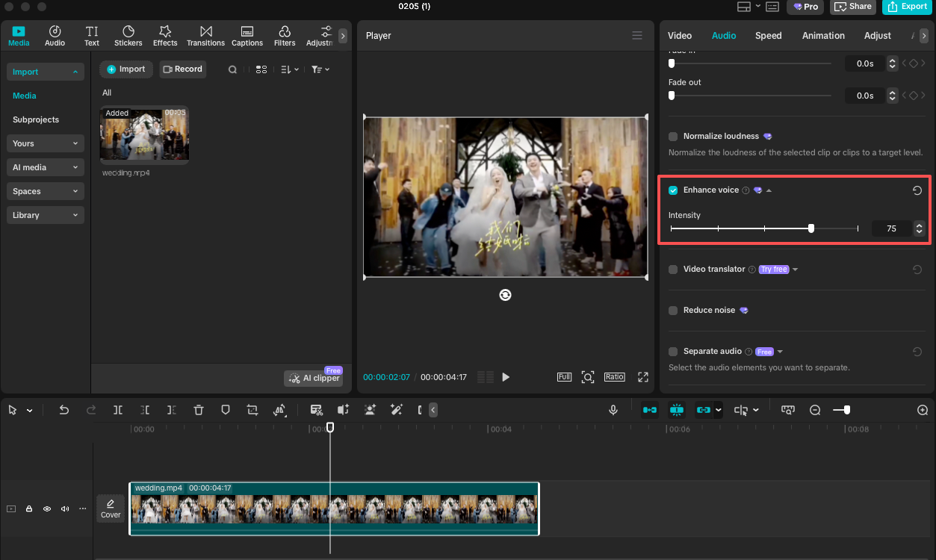Uncheck the Enhance voice checkbox
This screenshot has width=936, height=560.
click(673, 190)
